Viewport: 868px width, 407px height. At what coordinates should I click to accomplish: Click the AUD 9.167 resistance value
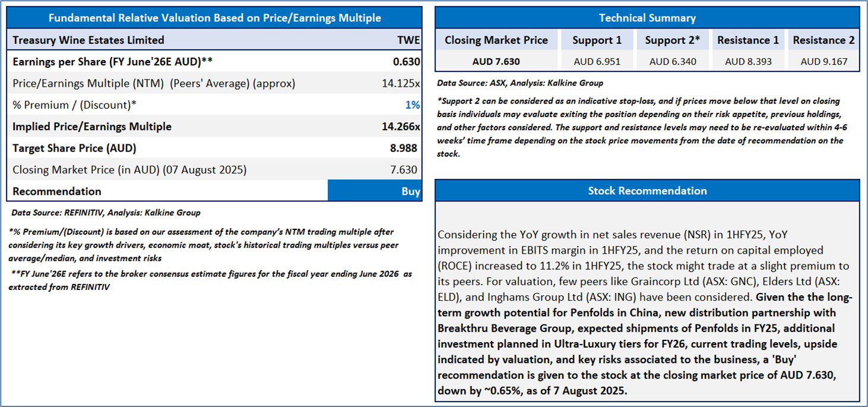point(823,61)
